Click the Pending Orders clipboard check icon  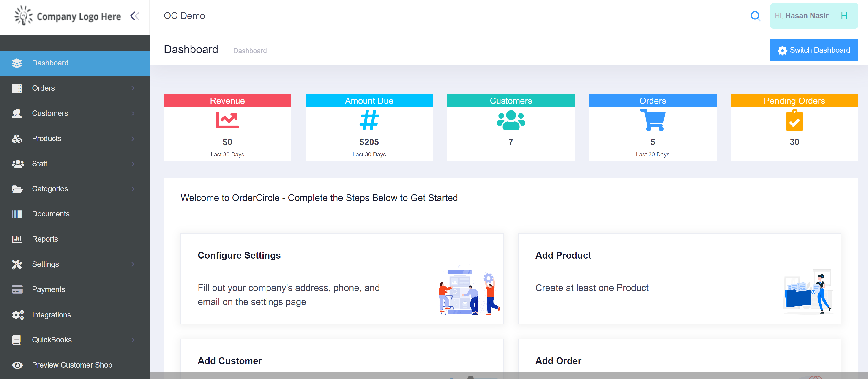[x=794, y=120]
